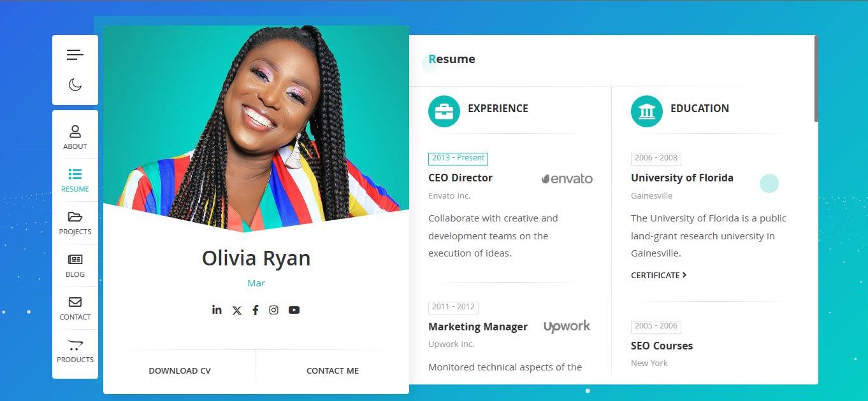The width and height of the screenshot is (868, 401).
Task: Click the envato company logo
Action: tap(567, 179)
